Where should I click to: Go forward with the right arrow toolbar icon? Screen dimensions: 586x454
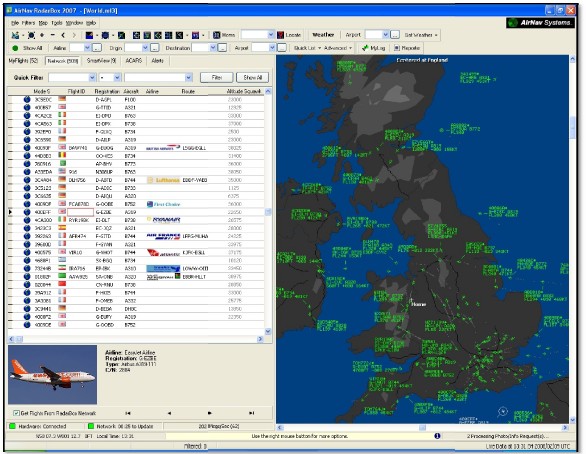tap(74, 35)
